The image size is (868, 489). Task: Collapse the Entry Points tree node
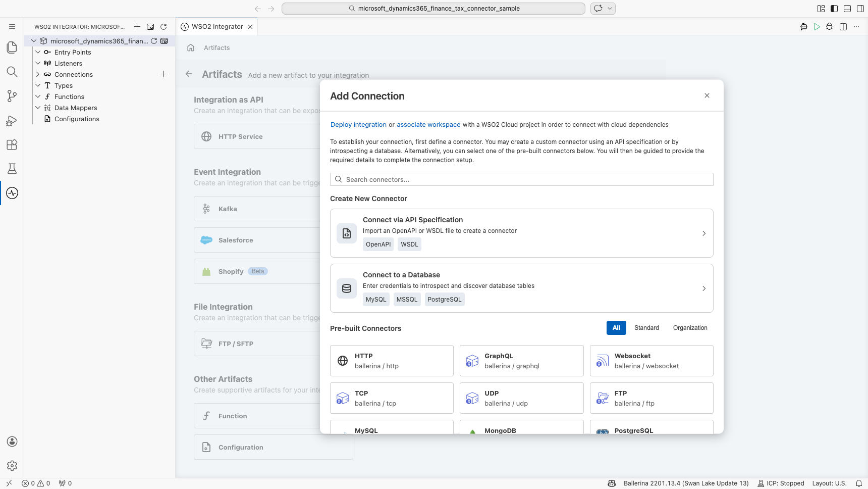pyautogui.click(x=38, y=52)
